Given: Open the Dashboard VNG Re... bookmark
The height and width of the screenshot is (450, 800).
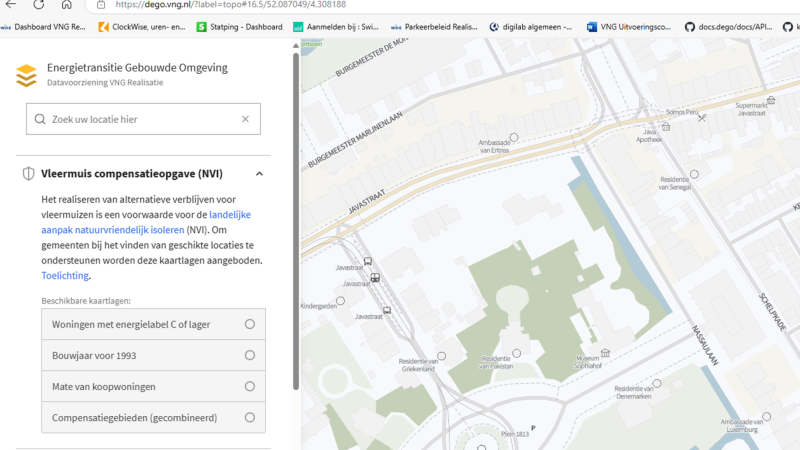Looking at the screenshot, I should pyautogui.click(x=43, y=27).
